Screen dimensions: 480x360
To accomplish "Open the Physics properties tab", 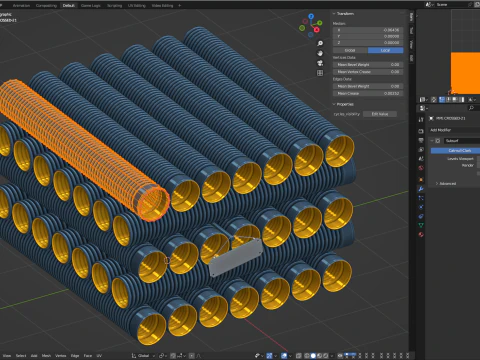I will pyautogui.click(x=421, y=207).
